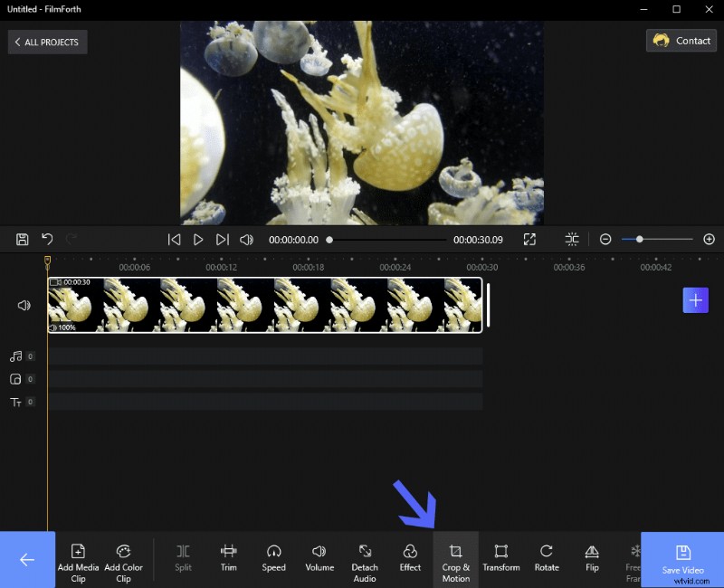Screen dimensions: 724x588
Task: Add a new media clip
Action: pos(78,559)
